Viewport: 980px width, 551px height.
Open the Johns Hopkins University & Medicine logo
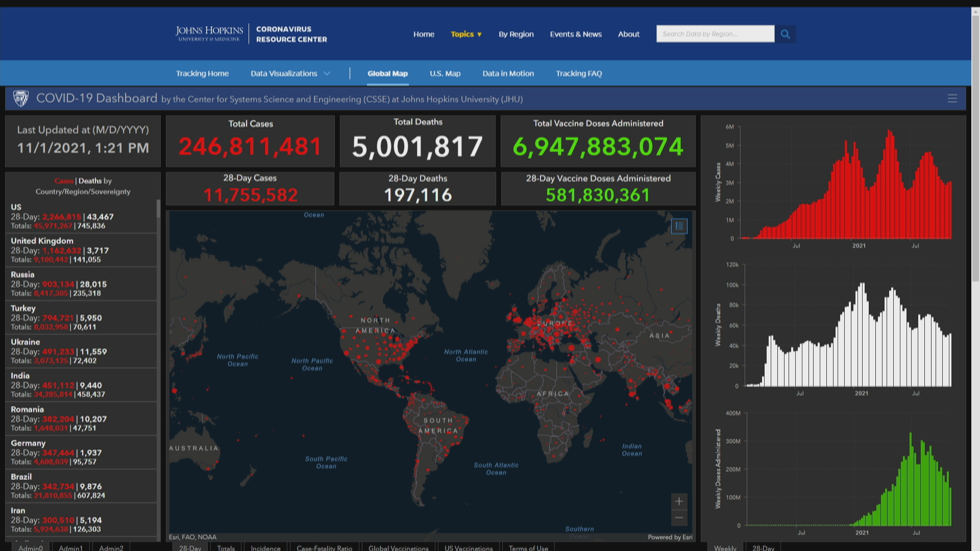[209, 34]
